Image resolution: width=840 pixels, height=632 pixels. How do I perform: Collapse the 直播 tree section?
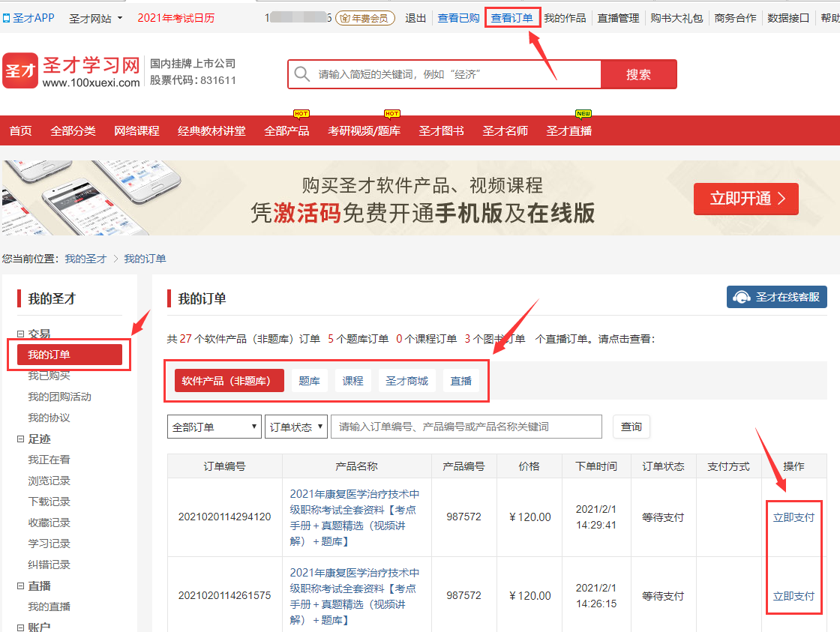pyautogui.click(x=21, y=586)
